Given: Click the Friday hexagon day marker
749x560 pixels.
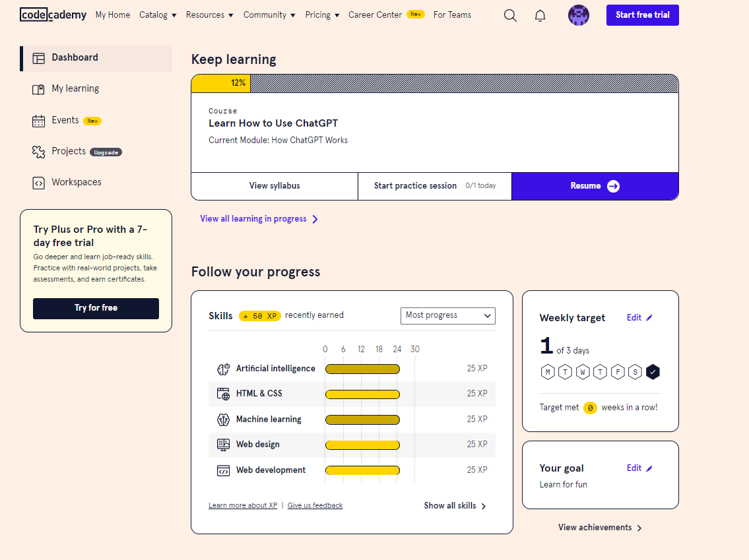Looking at the screenshot, I should pyautogui.click(x=618, y=372).
